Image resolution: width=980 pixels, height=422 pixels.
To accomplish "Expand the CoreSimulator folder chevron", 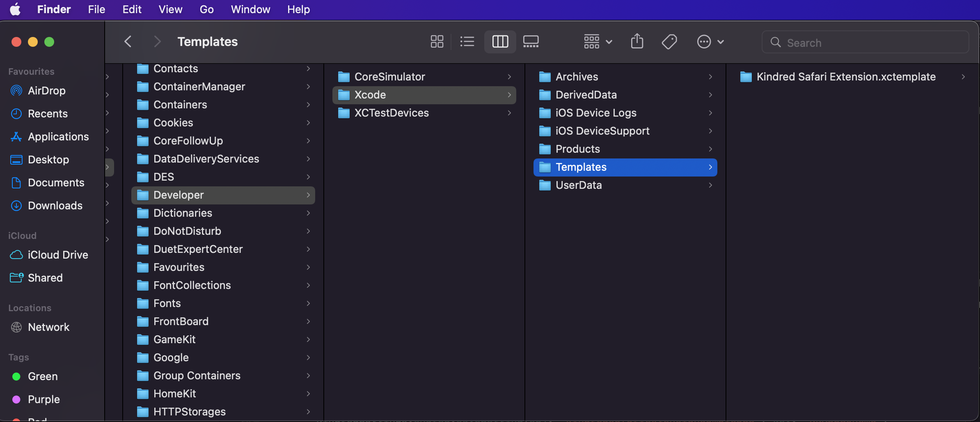I will (x=509, y=77).
